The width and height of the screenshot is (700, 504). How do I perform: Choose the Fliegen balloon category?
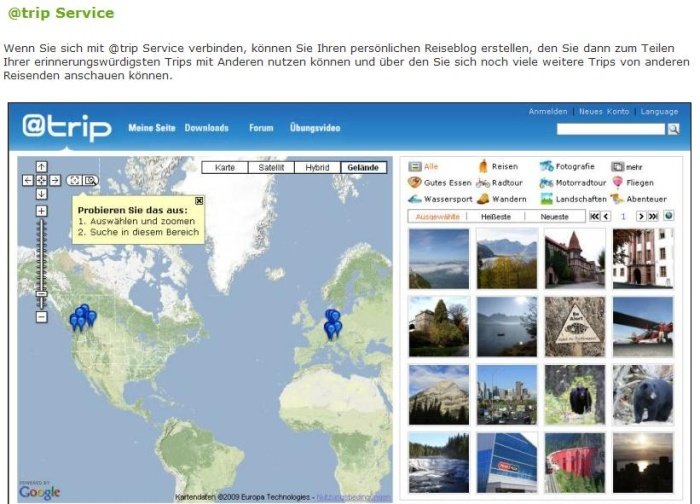[633, 183]
